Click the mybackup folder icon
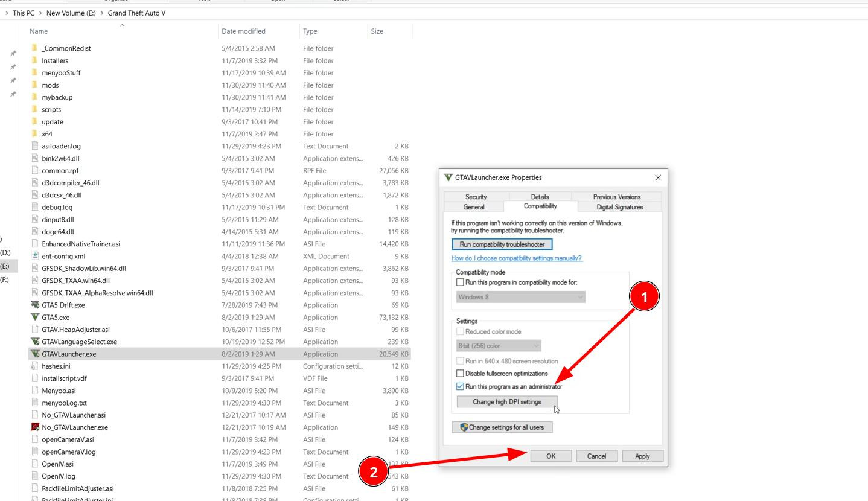The height and width of the screenshot is (501, 868). (34, 97)
